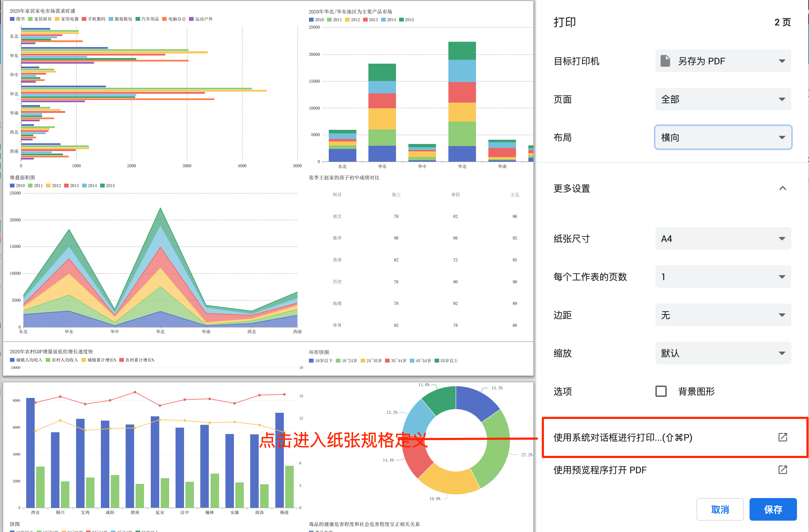Click the table header 李四
The image size is (809, 532).
(x=455, y=195)
